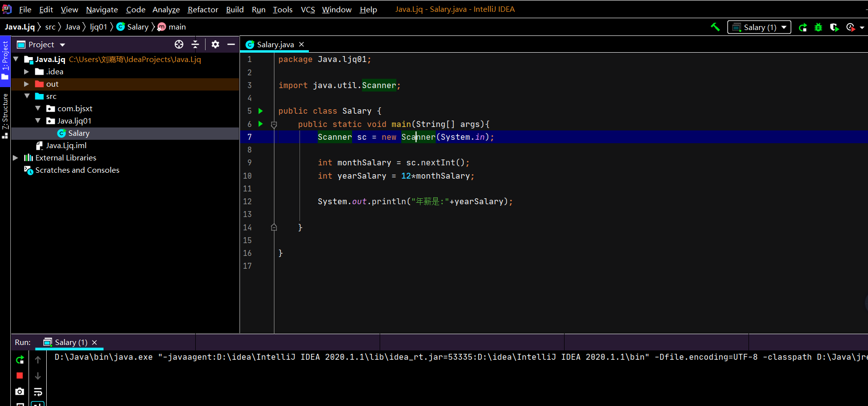The width and height of the screenshot is (868, 406).
Task: Run with coverage shield icon
Action: pos(834,28)
